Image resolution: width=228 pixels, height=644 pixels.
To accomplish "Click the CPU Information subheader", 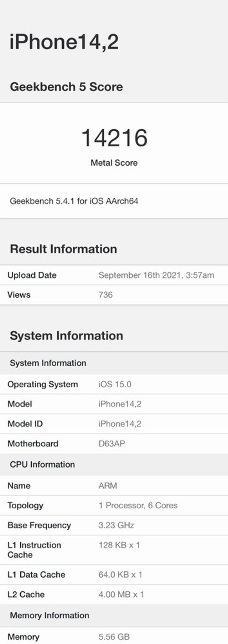I will 42,464.
